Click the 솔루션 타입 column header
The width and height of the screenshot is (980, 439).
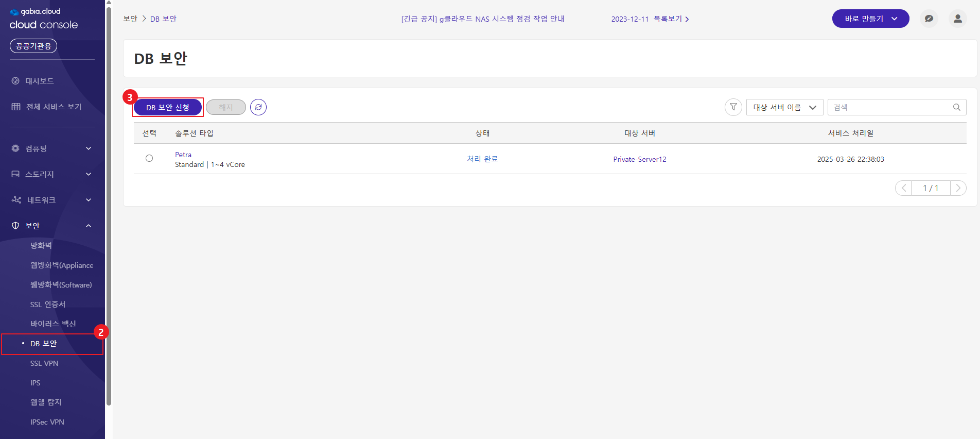coord(194,133)
